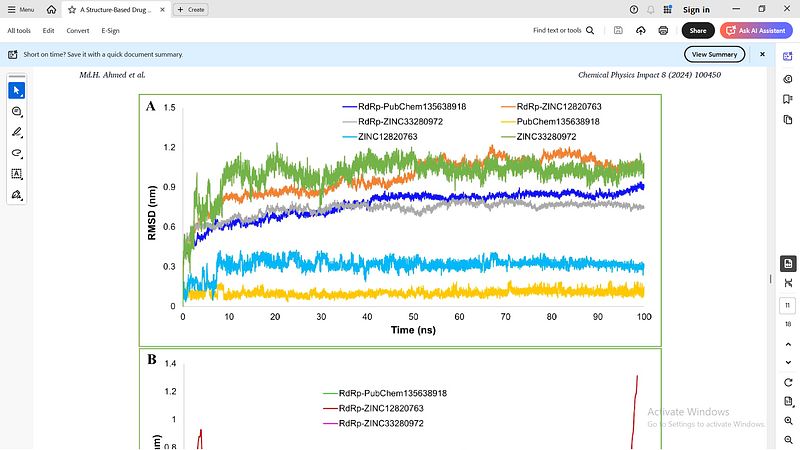The image size is (800, 450).
Task: Open the Menu hamburger dropdown
Action: [x=20, y=9]
